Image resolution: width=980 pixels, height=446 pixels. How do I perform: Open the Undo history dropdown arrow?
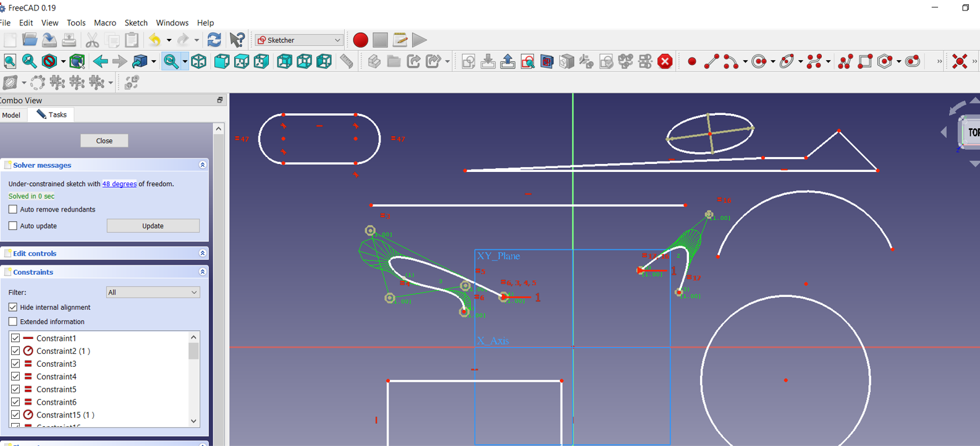[x=169, y=40]
